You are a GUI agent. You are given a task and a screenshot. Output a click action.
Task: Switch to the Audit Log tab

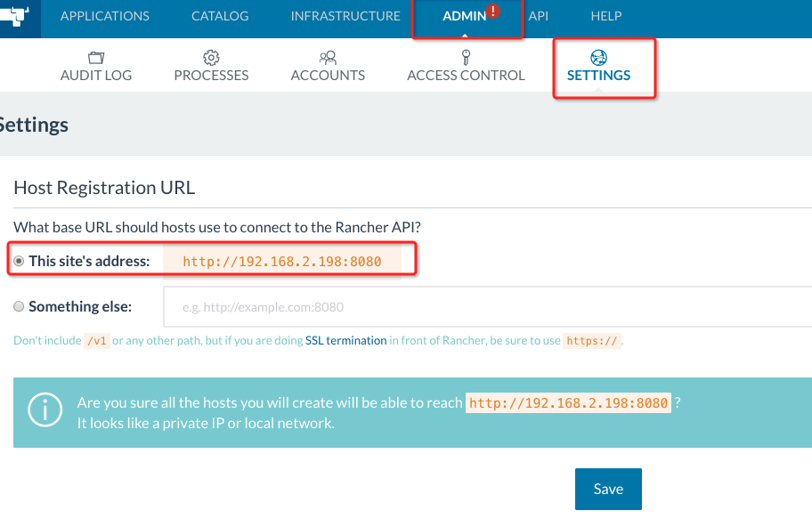(96, 66)
